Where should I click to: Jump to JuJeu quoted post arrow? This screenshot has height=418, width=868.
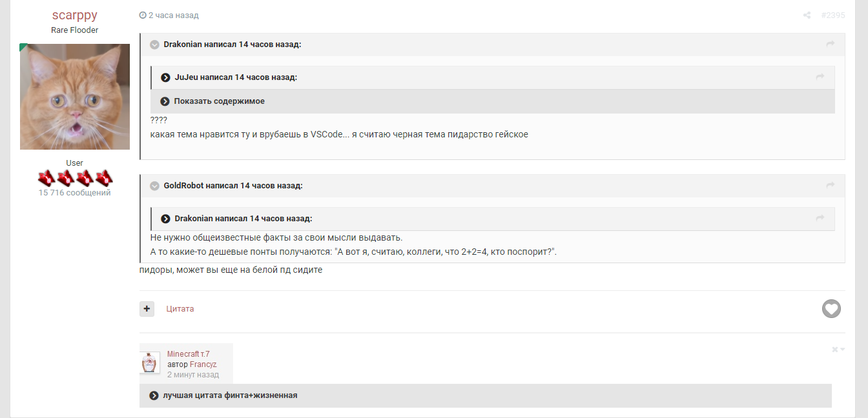[820, 77]
